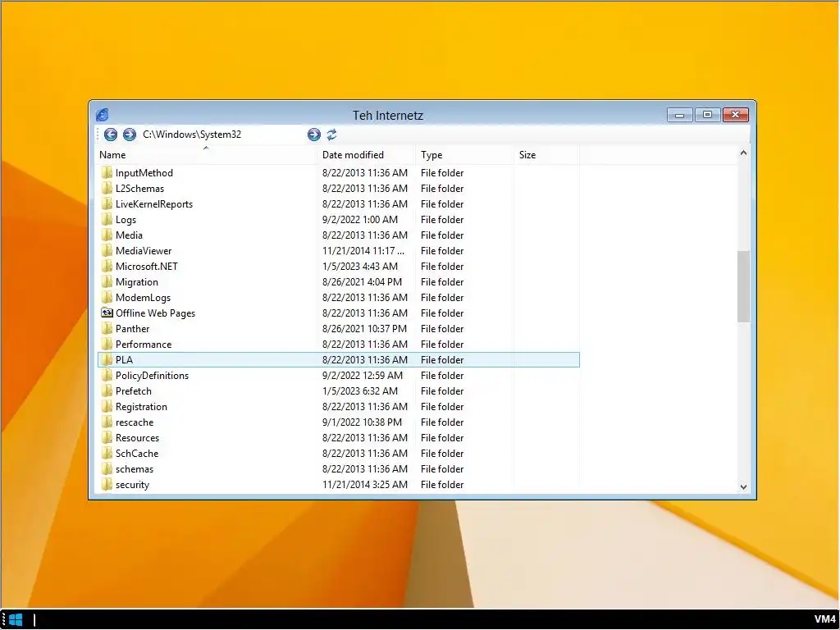Viewport: 840px width, 630px height.
Task: Click PolicyDefinitions date 9/2/2022 12:59 AM
Action: [362, 375]
